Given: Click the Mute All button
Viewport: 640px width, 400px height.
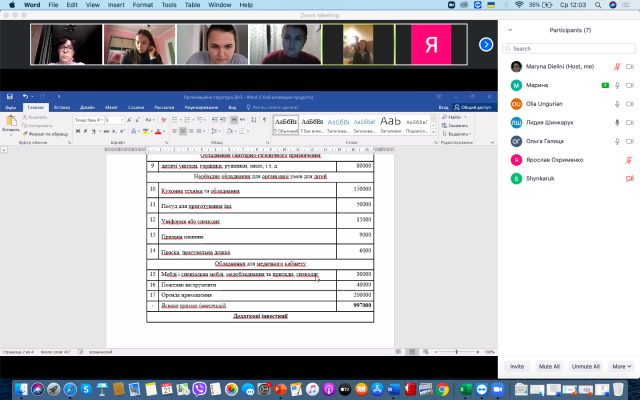Looking at the screenshot, I should pyautogui.click(x=549, y=366).
